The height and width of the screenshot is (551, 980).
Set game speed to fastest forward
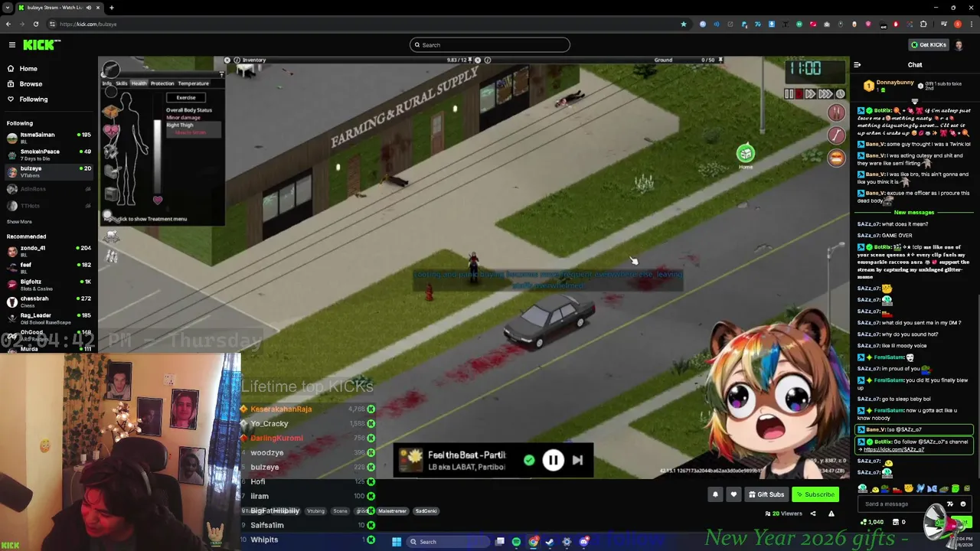(x=825, y=94)
